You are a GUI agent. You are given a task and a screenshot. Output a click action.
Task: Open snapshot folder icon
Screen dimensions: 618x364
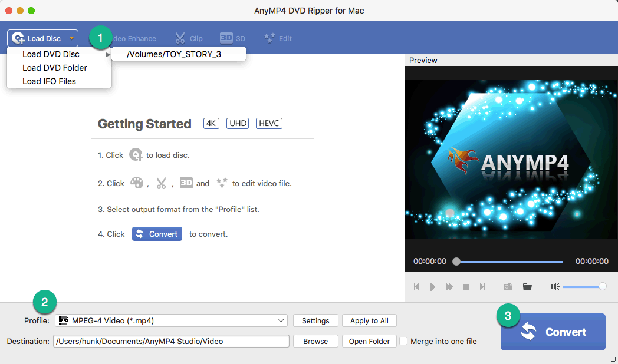pos(527,286)
